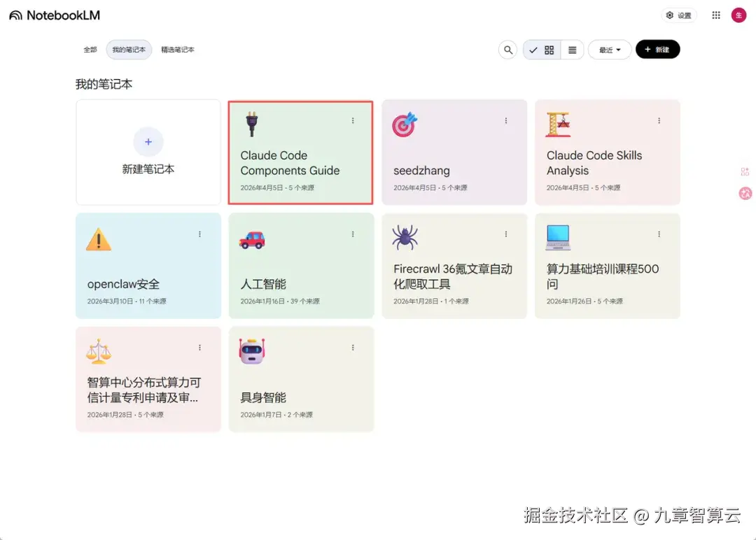The image size is (756, 540).
Task: Open more options for 算力基础培训课程500问
Action: tap(659, 234)
